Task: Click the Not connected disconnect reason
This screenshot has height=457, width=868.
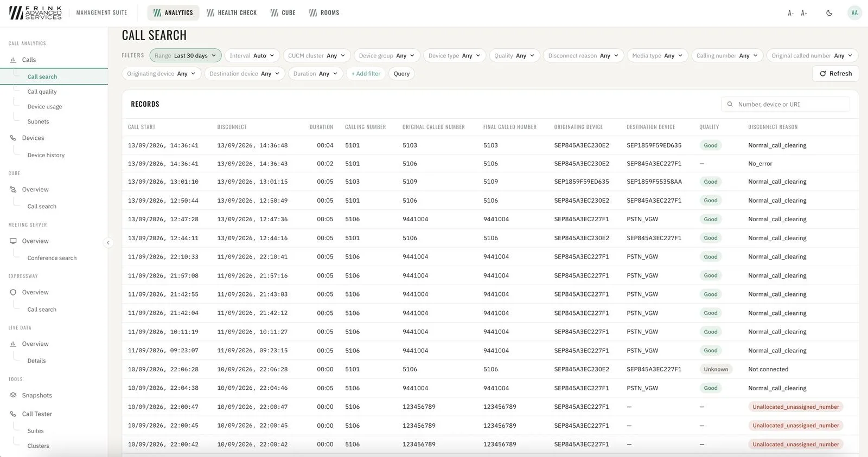Action: 768,369
